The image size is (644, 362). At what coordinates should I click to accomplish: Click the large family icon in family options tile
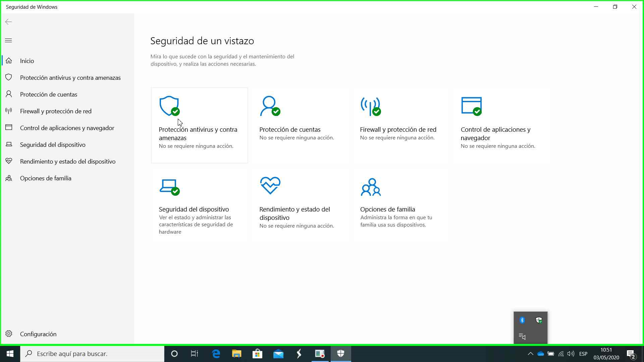(371, 187)
